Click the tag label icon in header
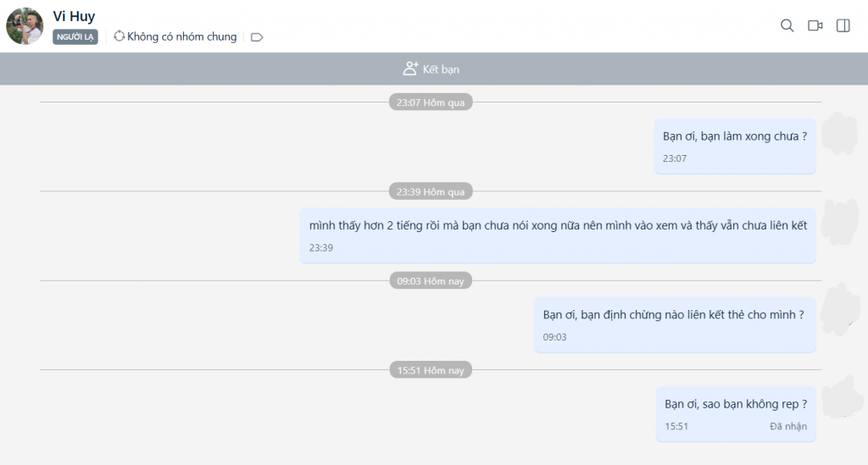868x465 pixels. (257, 37)
